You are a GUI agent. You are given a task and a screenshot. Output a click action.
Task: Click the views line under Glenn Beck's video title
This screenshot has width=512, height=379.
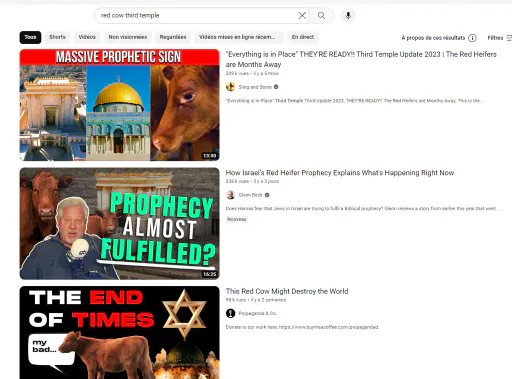(252, 181)
